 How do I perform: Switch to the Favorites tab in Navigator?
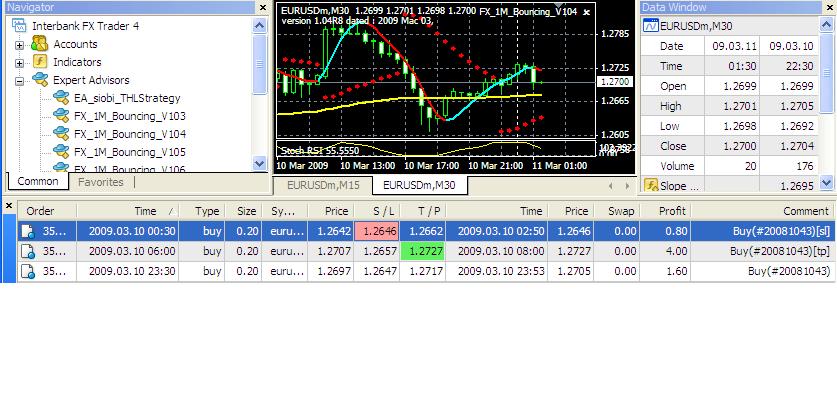(100, 182)
